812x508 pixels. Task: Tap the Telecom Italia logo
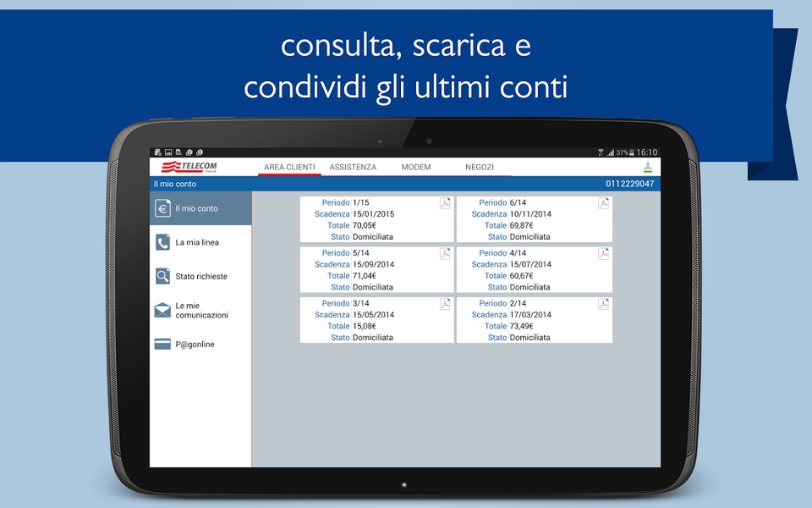(x=189, y=167)
